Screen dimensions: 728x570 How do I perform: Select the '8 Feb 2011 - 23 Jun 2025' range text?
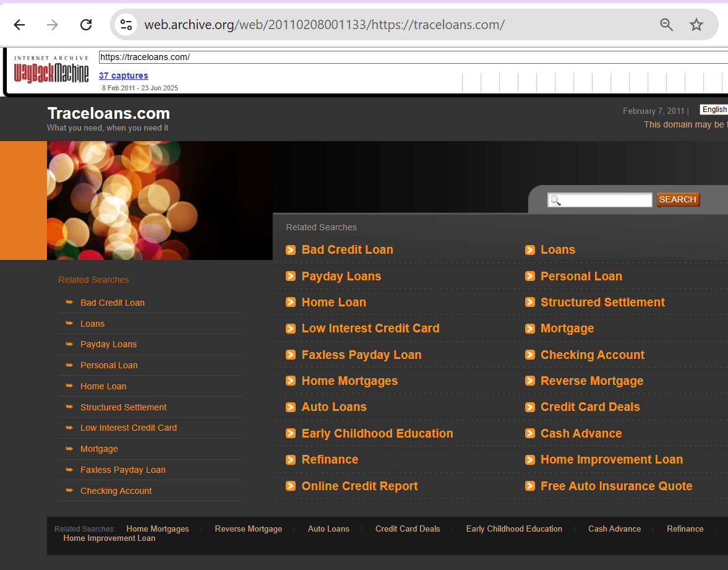point(140,88)
